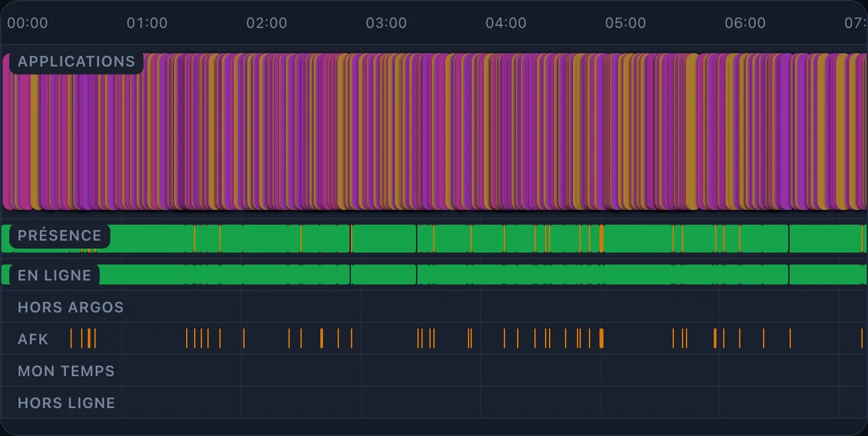Select the MON TEMPS row label

point(66,371)
